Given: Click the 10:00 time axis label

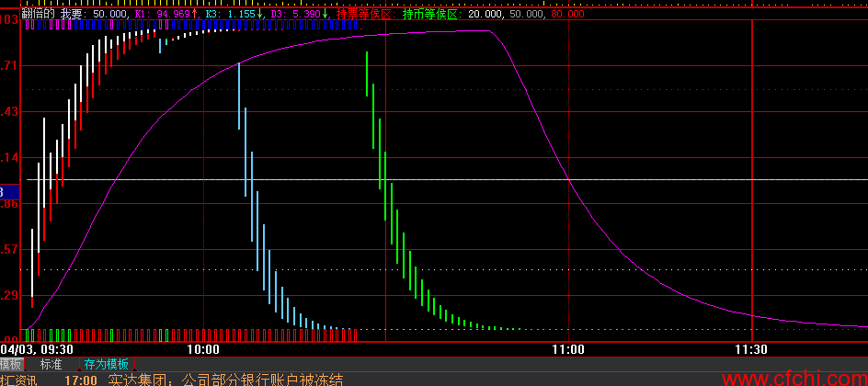Looking at the screenshot, I should click(x=203, y=349).
